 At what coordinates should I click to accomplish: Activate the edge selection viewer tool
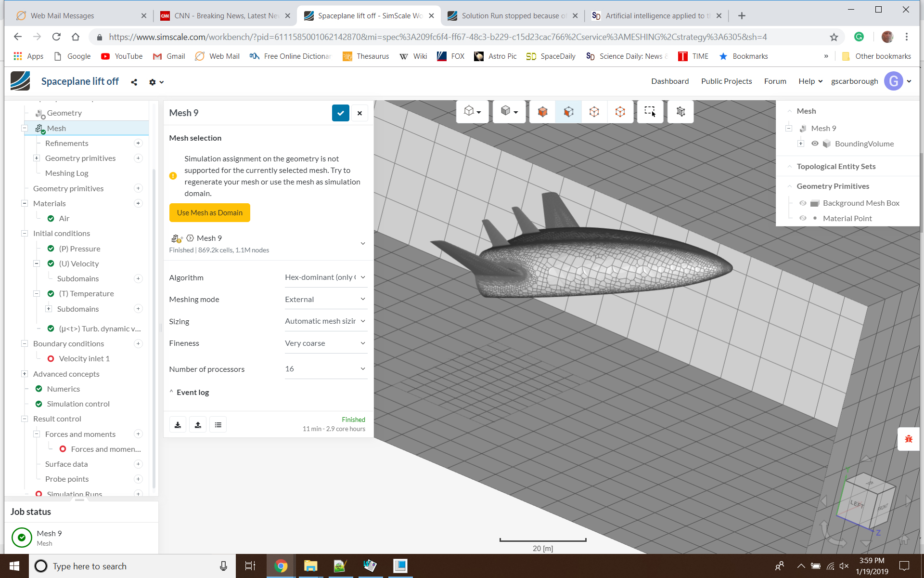click(594, 111)
